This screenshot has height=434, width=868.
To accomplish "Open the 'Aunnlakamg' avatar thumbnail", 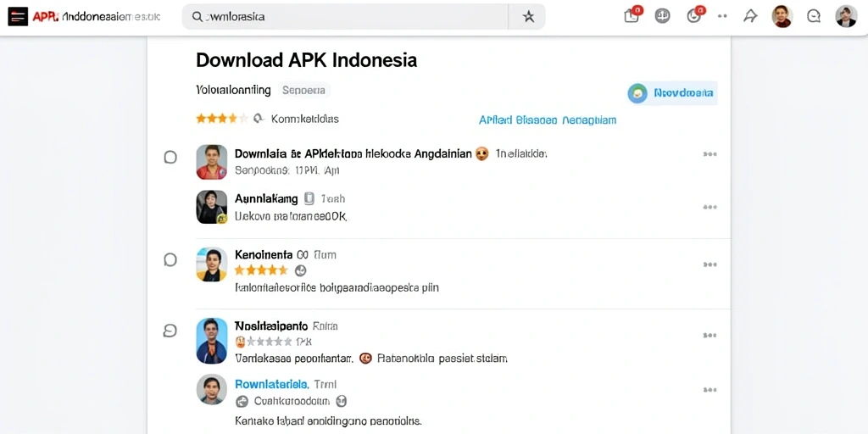I will [211, 207].
